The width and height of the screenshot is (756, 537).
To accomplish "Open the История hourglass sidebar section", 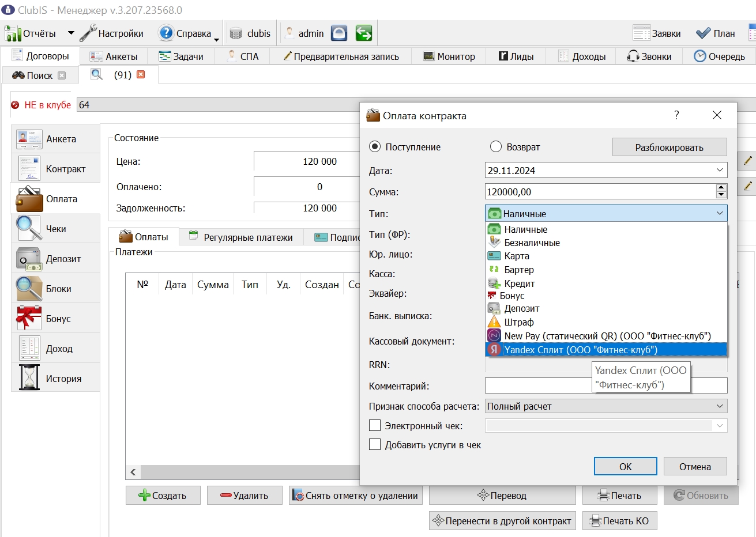I will click(x=55, y=379).
